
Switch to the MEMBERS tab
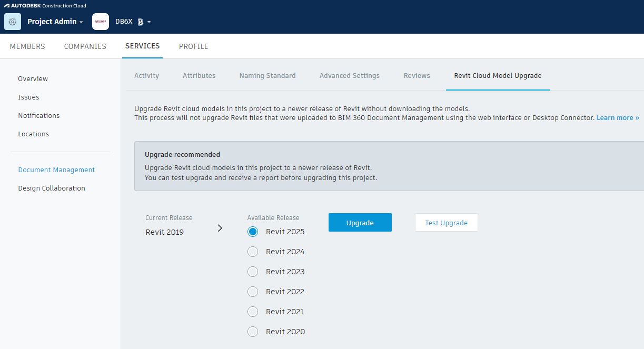pyautogui.click(x=27, y=46)
